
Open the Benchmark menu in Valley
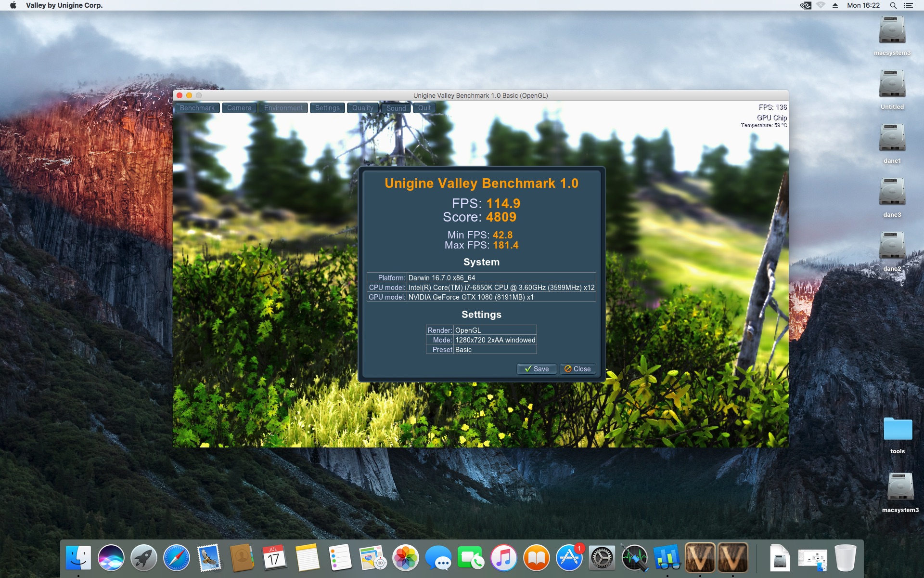tap(197, 108)
